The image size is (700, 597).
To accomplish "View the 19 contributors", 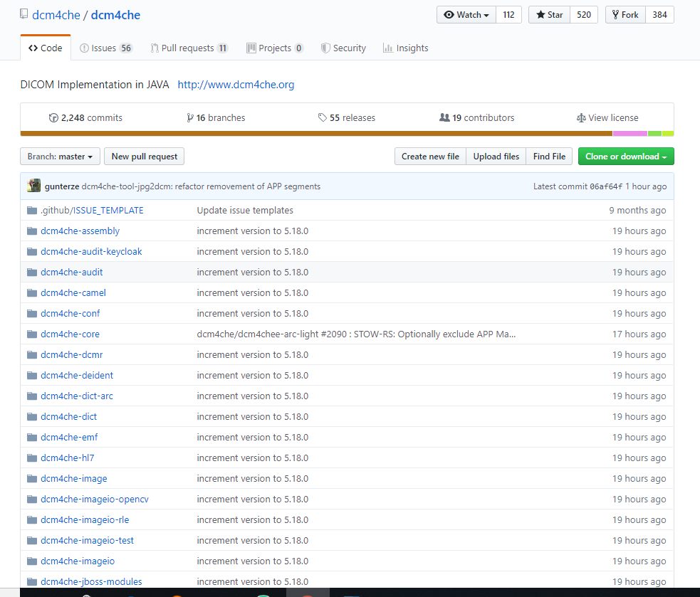I will pyautogui.click(x=477, y=118).
